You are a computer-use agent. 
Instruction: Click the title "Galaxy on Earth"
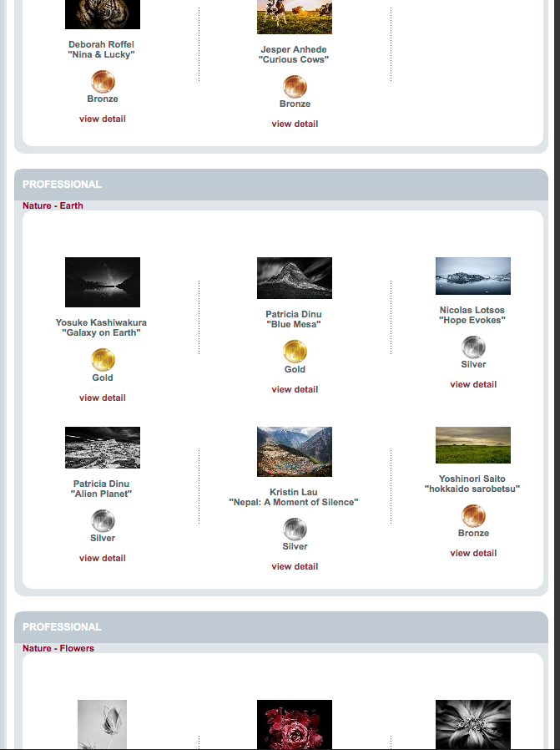(101, 332)
